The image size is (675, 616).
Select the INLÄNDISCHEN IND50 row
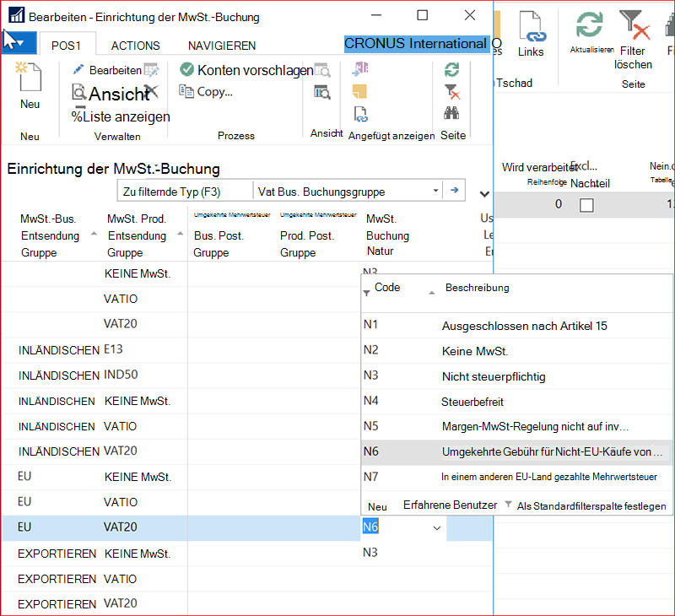pos(181,376)
